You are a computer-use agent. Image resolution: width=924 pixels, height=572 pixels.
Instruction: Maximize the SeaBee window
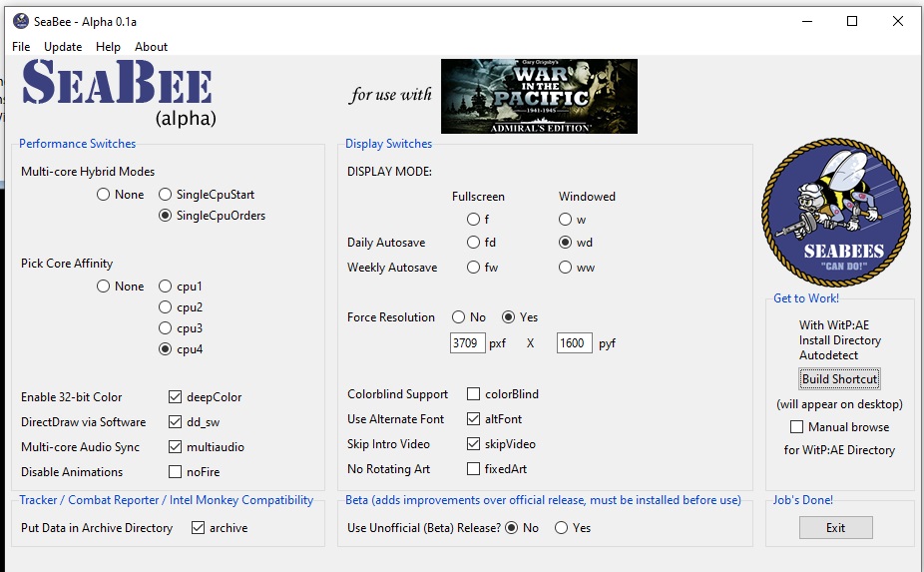(852, 21)
